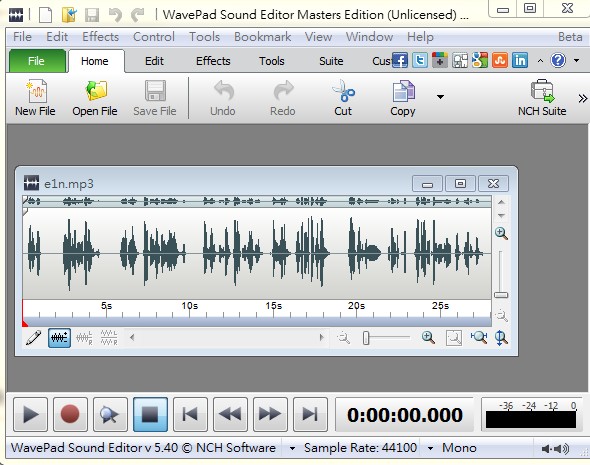Toggle overlaid L/R channel view

click(84, 337)
